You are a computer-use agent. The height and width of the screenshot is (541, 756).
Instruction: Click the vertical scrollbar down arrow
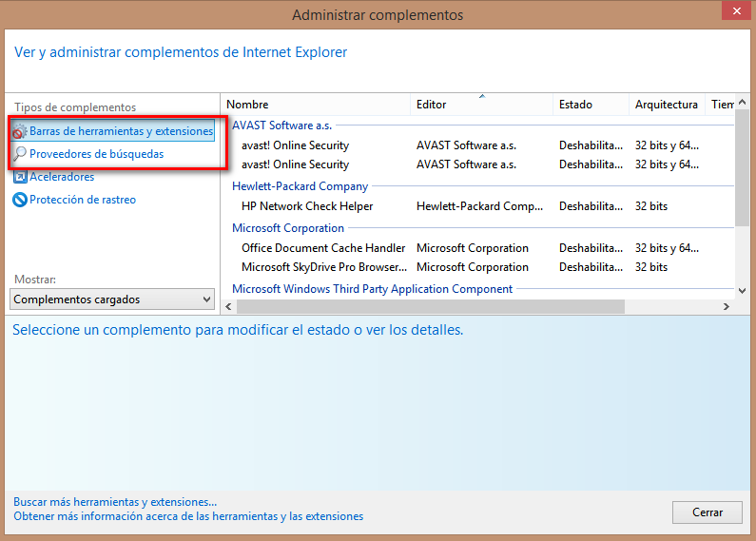click(743, 291)
